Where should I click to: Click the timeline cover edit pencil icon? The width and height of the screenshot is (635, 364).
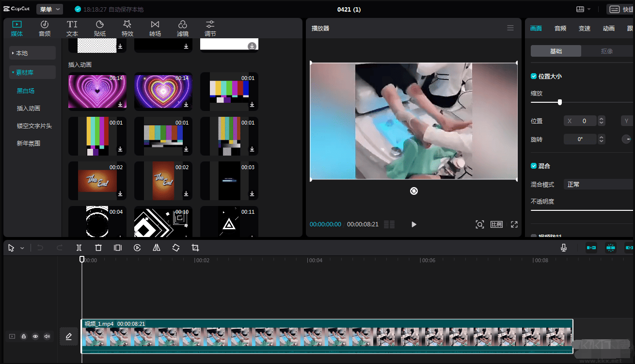(x=69, y=336)
